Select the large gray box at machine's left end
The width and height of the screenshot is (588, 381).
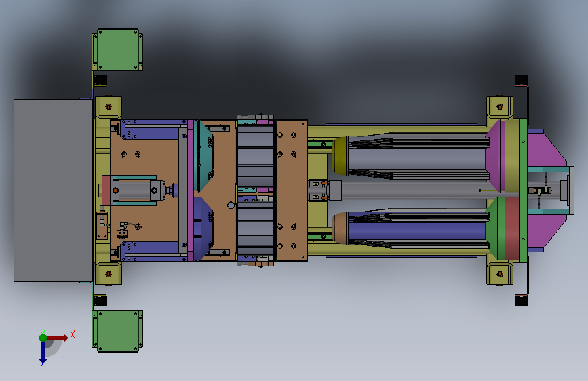54,190
